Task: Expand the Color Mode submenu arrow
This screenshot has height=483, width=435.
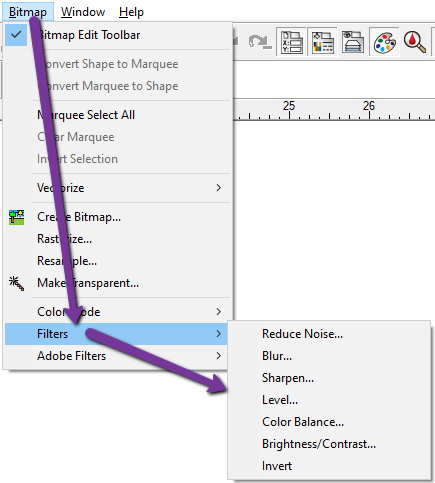Action: tap(219, 312)
